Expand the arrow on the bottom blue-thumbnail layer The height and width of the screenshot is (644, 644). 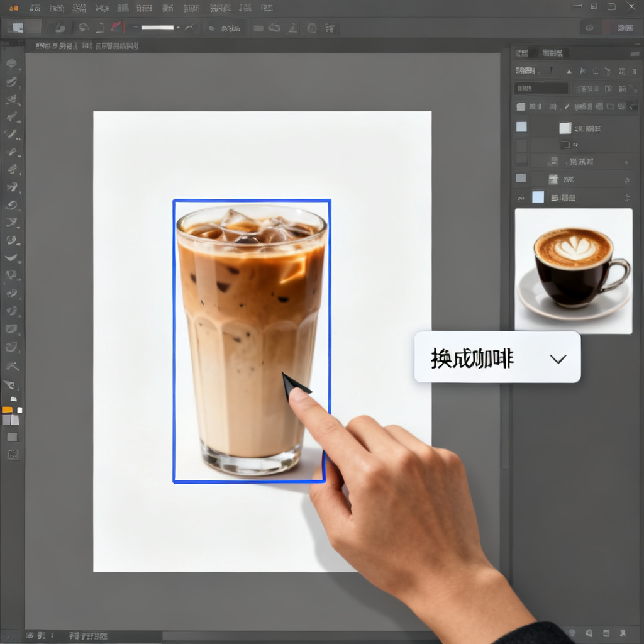[627, 197]
